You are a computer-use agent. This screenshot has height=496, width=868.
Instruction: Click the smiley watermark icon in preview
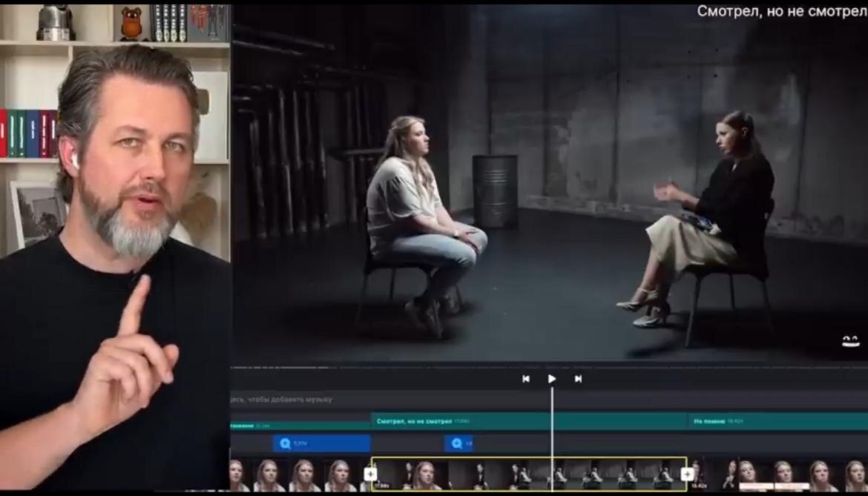coord(850,341)
